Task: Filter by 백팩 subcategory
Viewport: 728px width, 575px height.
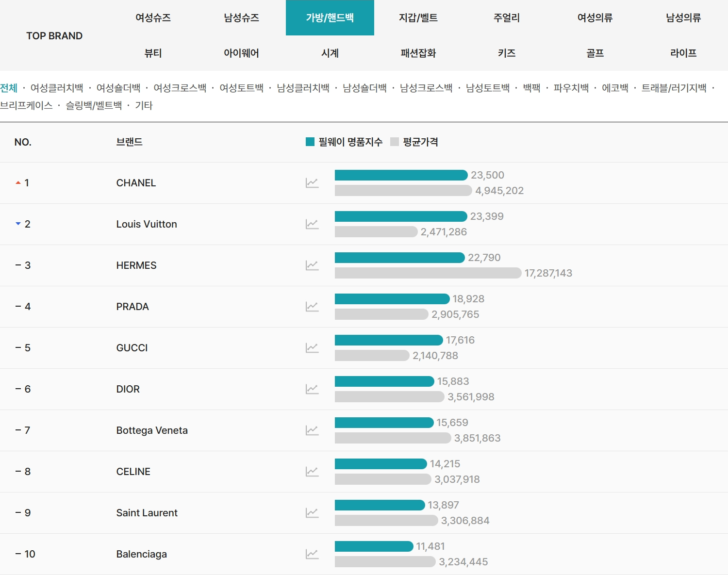Action: pyautogui.click(x=532, y=88)
